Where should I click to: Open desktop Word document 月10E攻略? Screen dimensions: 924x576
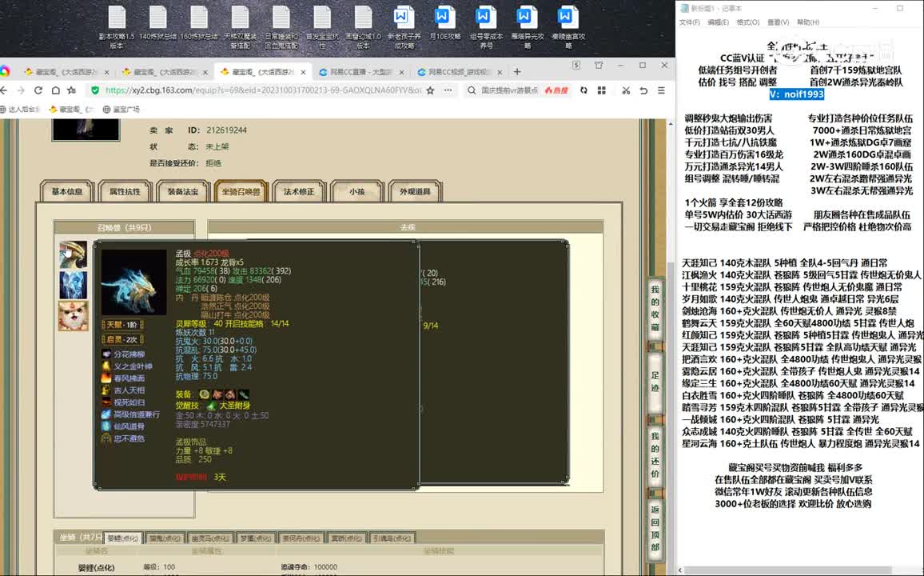tap(445, 23)
